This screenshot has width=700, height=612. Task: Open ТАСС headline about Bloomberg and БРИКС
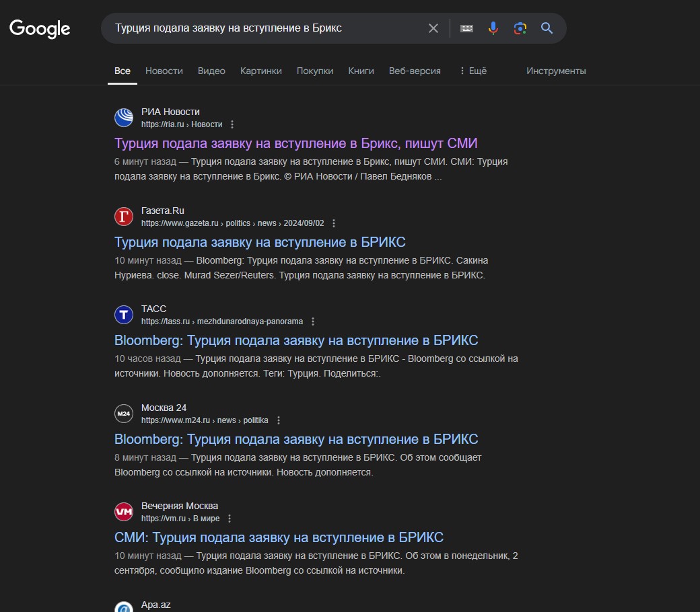click(x=296, y=340)
